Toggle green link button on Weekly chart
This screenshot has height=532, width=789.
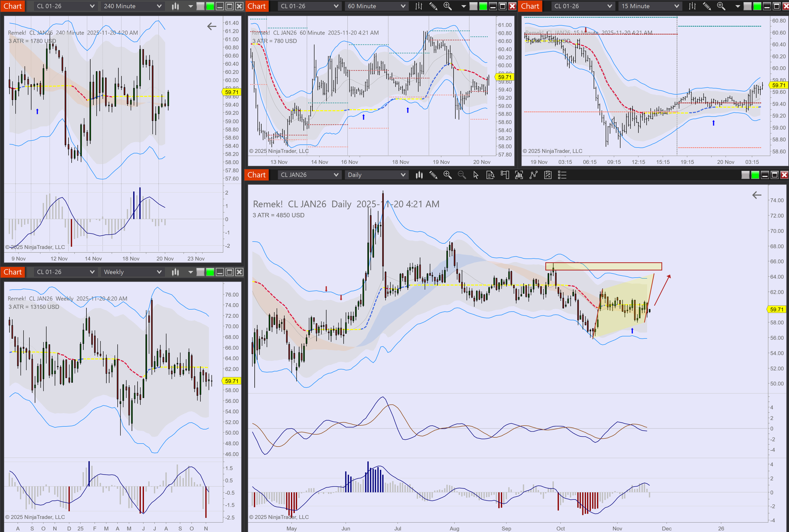coord(210,272)
